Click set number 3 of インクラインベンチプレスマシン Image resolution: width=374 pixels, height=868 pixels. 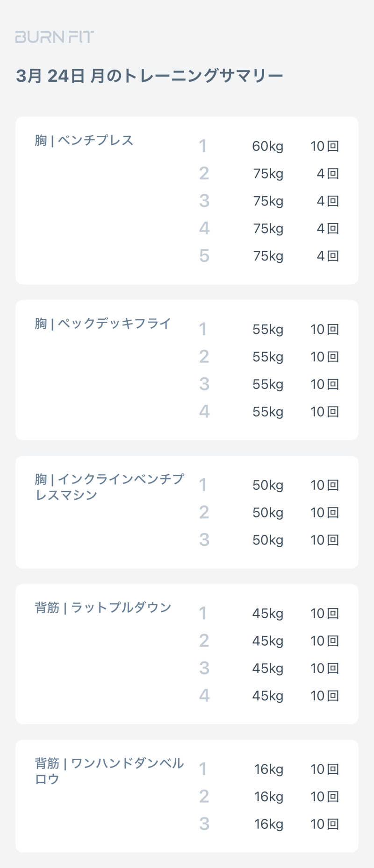204,540
